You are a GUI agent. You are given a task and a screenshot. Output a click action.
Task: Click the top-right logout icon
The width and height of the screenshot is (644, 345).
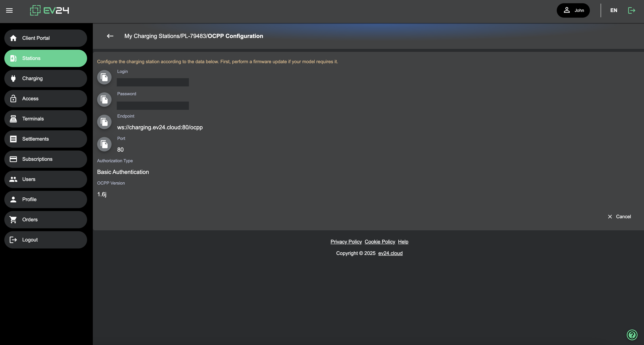[x=632, y=10]
